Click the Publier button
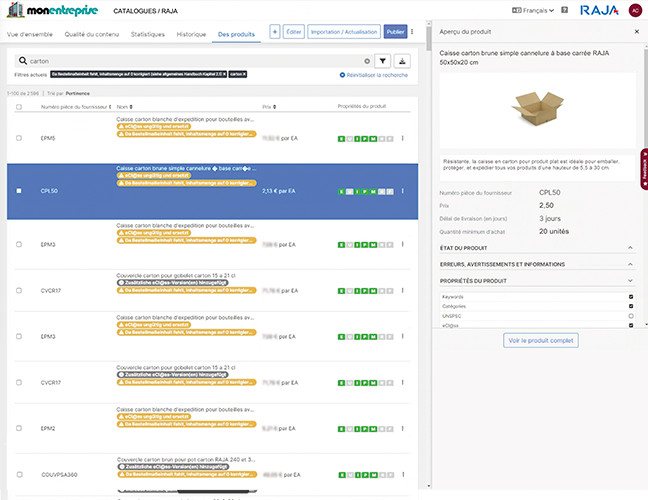Screen dimensions: 648x500 click(395, 32)
